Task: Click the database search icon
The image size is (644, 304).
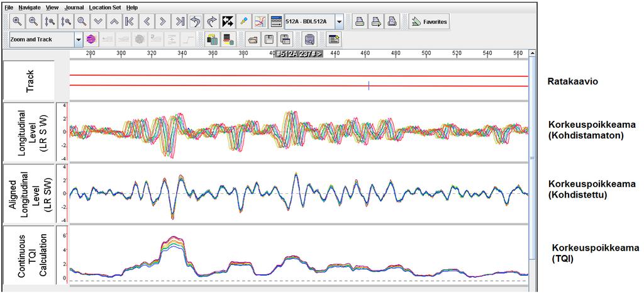Action: click(x=309, y=40)
